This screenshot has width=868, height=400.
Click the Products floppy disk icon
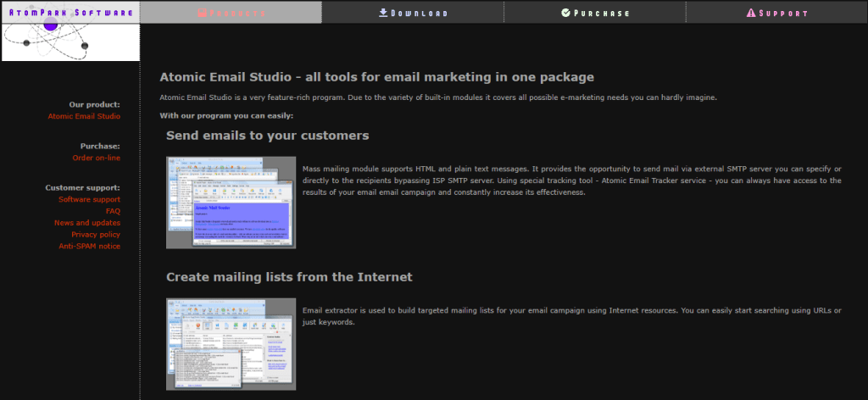pos(202,13)
